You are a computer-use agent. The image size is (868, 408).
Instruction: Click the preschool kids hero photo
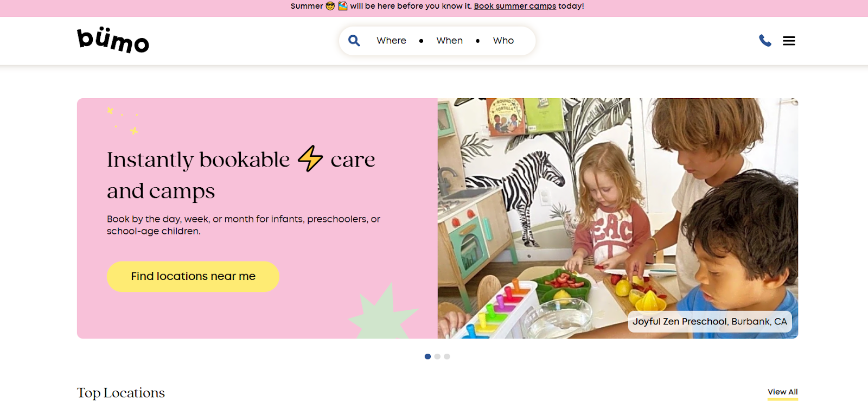[617, 218]
